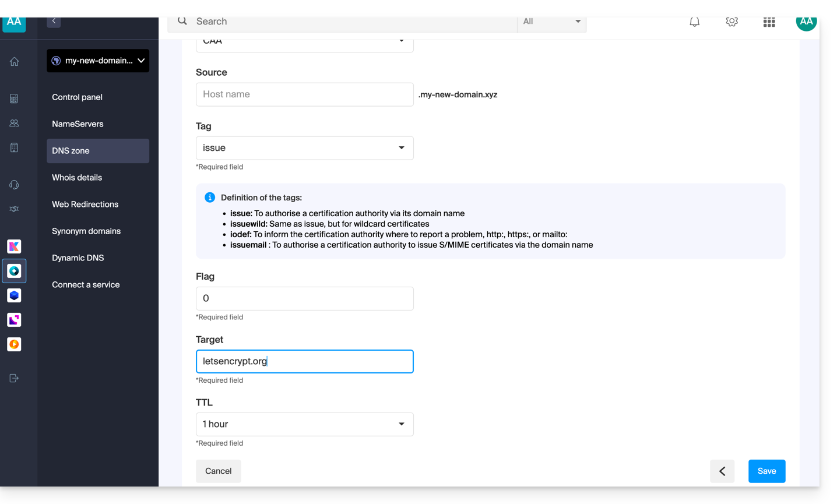Collapse the sidebar with chevron button

(x=54, y=22)
